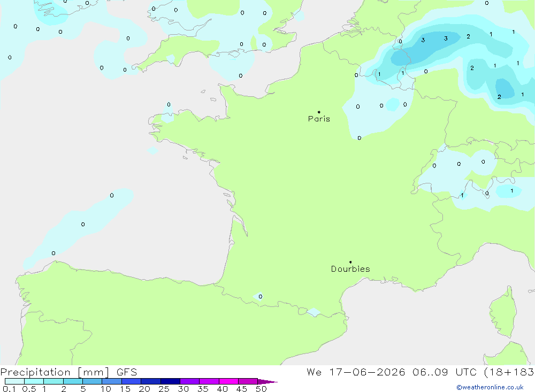Viewport: 535px width, 392px height.
Task: Pick the 45–50 mm legend swatch
Action: 248,381
